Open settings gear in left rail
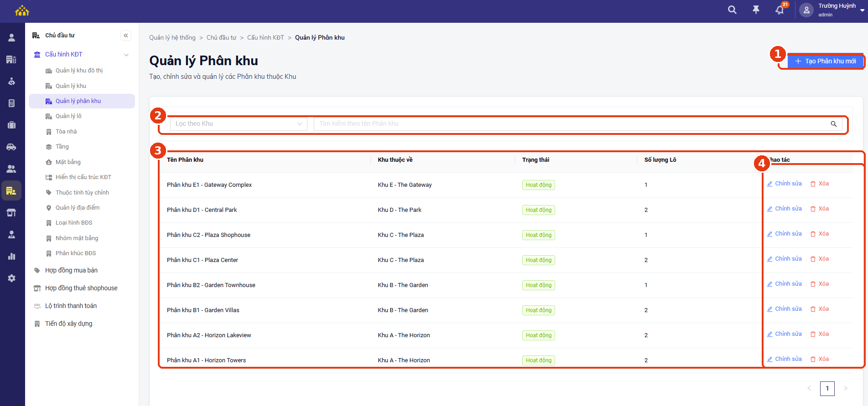This screenshot has height=406, width=868. pyautogui.click(x=12, y=278)
